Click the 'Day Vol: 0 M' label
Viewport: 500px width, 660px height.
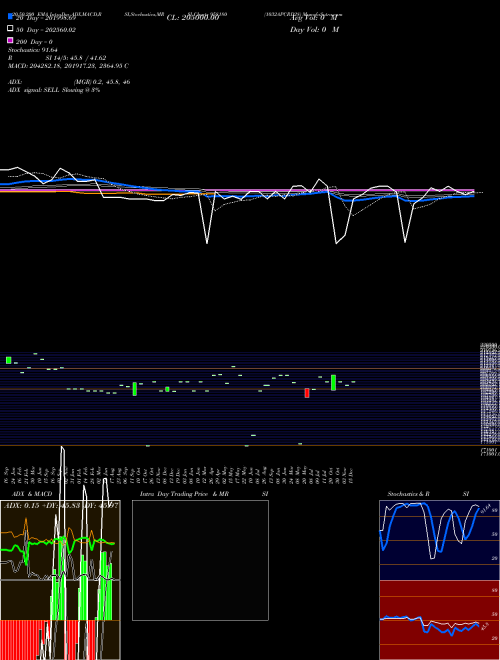point(314,30)
